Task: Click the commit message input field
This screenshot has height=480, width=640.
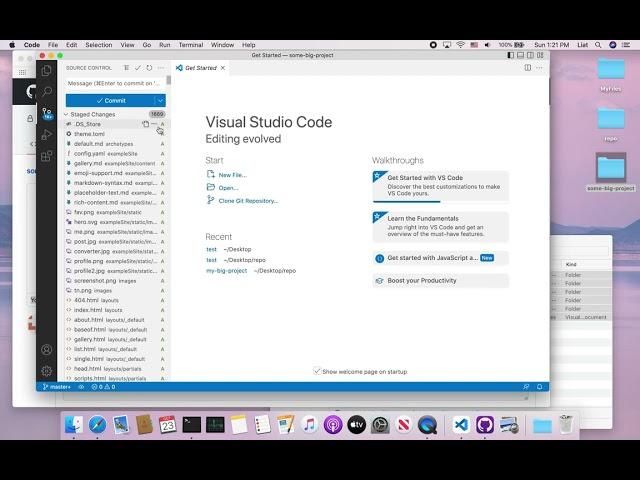Action: click(x=116, y=83)
